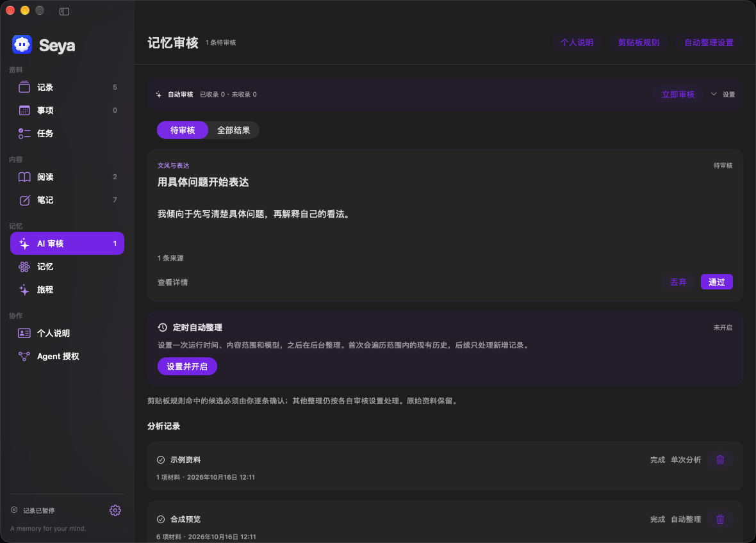Click the 个人说明 ID card icon in sidebar
The image size is (756, 543).
(x=24, y=333)
